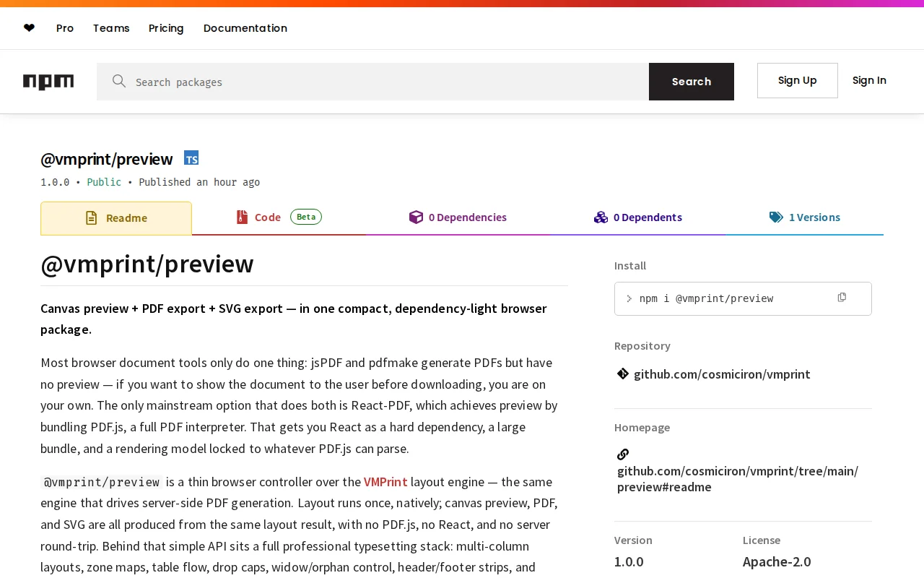Image resolution: width=924 pixels, height=578 pixels.
Task: Click the Public visibility label
Action: click(x=104, y=182)
